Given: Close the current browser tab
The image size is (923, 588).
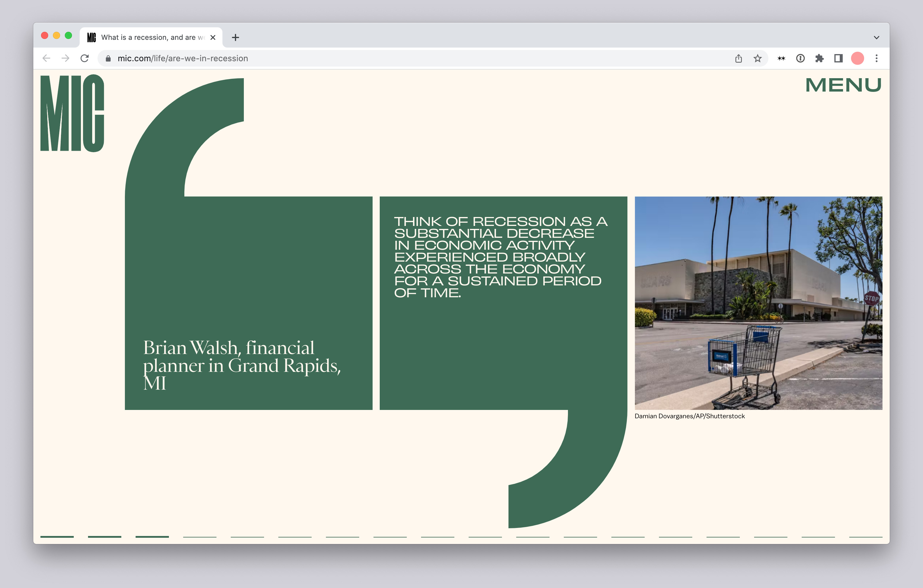Looking at the screenshot, I should (213, 37).
